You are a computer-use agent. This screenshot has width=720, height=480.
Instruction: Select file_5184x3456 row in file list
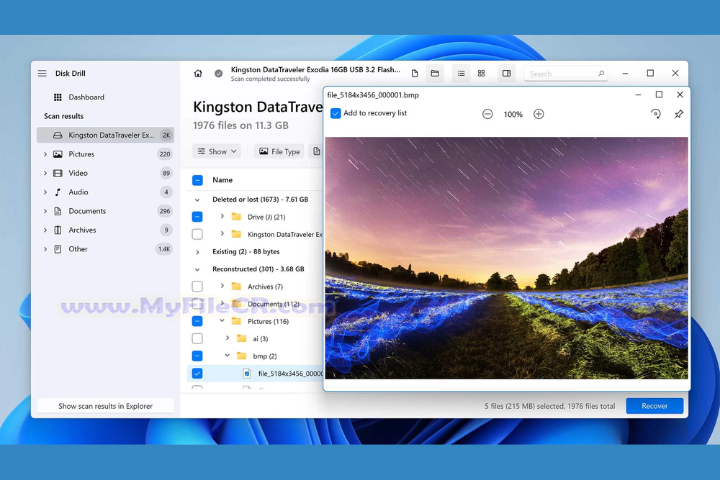[x=255, y=373]
